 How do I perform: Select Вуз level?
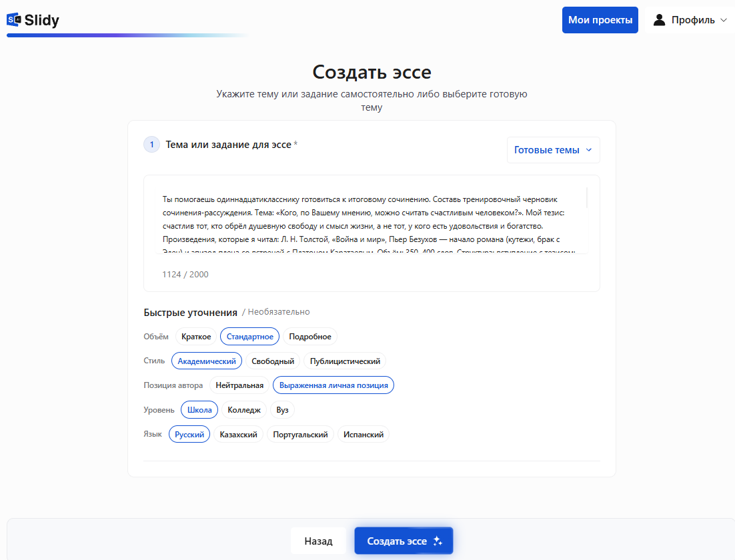282,409
